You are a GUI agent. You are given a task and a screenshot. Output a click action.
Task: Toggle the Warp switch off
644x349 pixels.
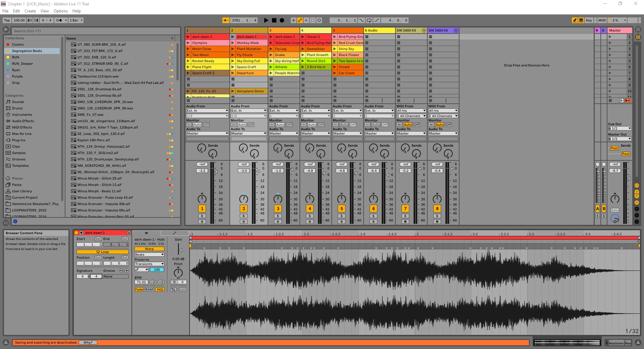[x=149, y=249]
